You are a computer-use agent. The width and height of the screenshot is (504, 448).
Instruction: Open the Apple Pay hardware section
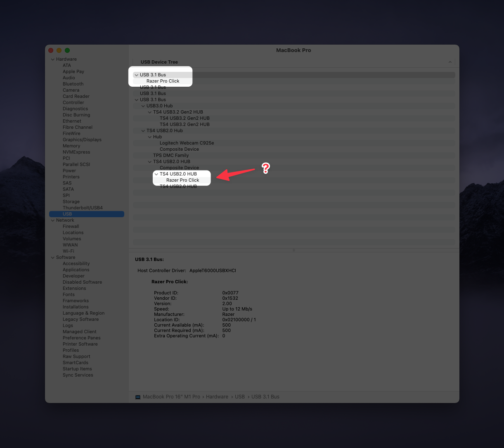(73, 72)
